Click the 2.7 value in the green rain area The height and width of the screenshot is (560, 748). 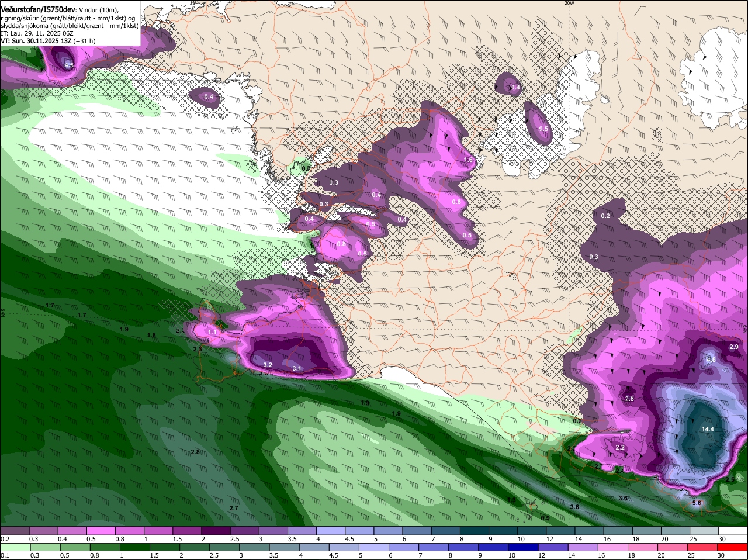point(234,509)
